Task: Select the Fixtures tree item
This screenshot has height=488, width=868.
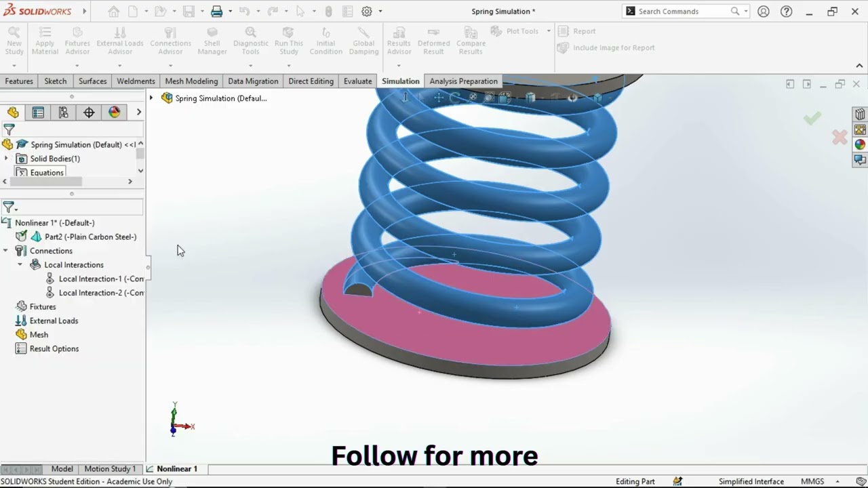Action: point(35,307)
